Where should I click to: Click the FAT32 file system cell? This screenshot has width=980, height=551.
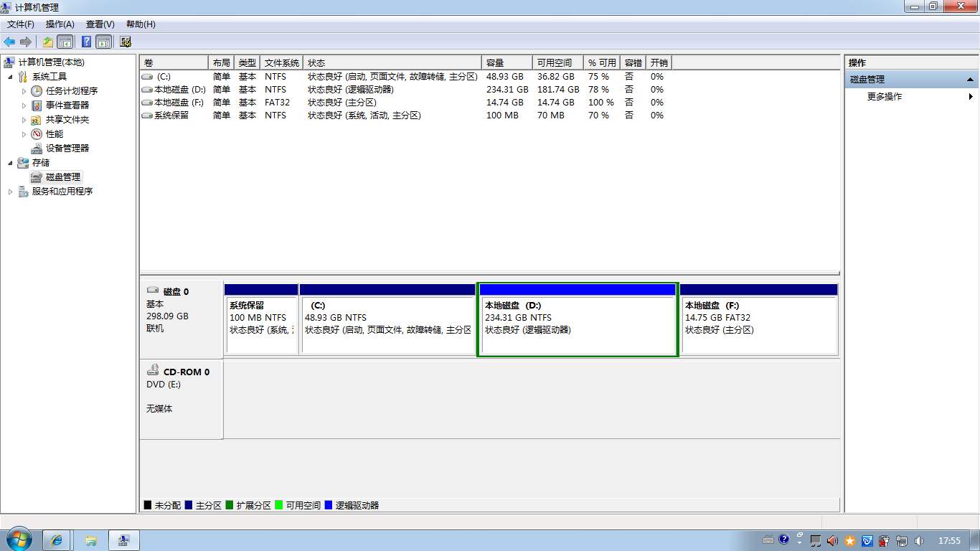(277, 103)
